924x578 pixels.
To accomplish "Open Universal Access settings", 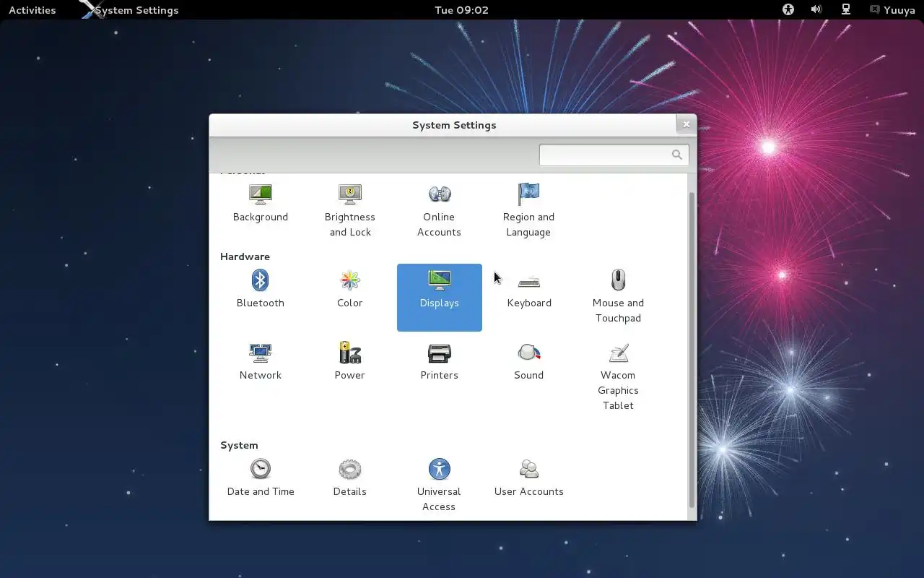I will coord(439,485).
